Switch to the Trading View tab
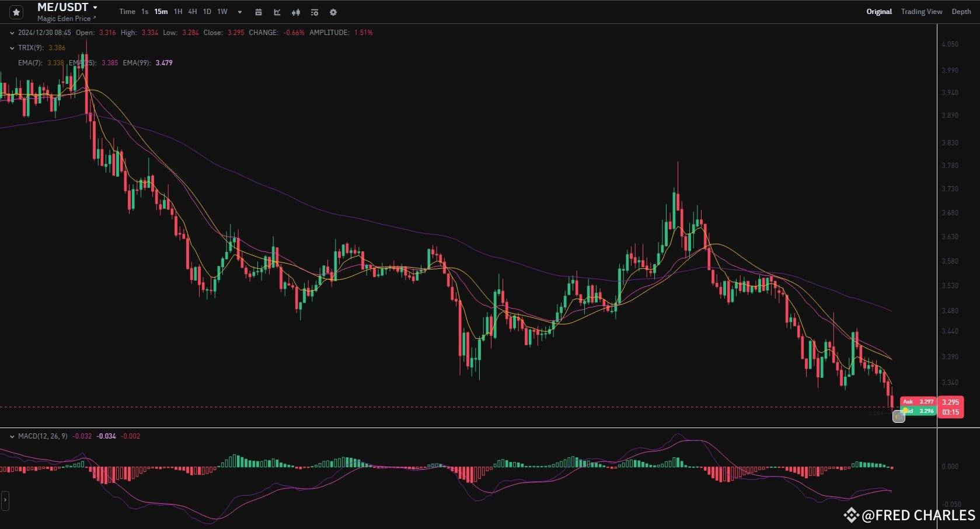 [x=921, y=11]
